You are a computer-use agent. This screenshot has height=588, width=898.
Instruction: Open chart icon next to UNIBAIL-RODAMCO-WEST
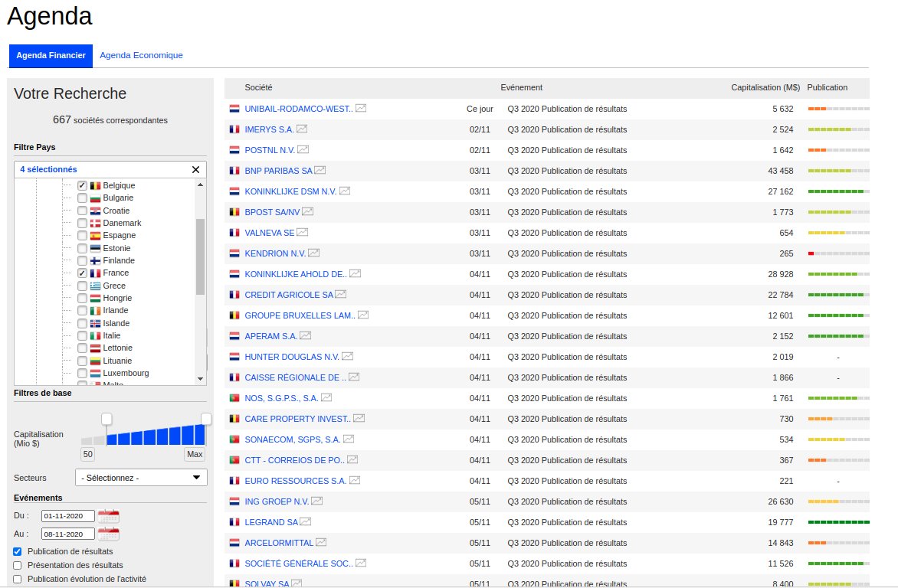tap(361, 108)
